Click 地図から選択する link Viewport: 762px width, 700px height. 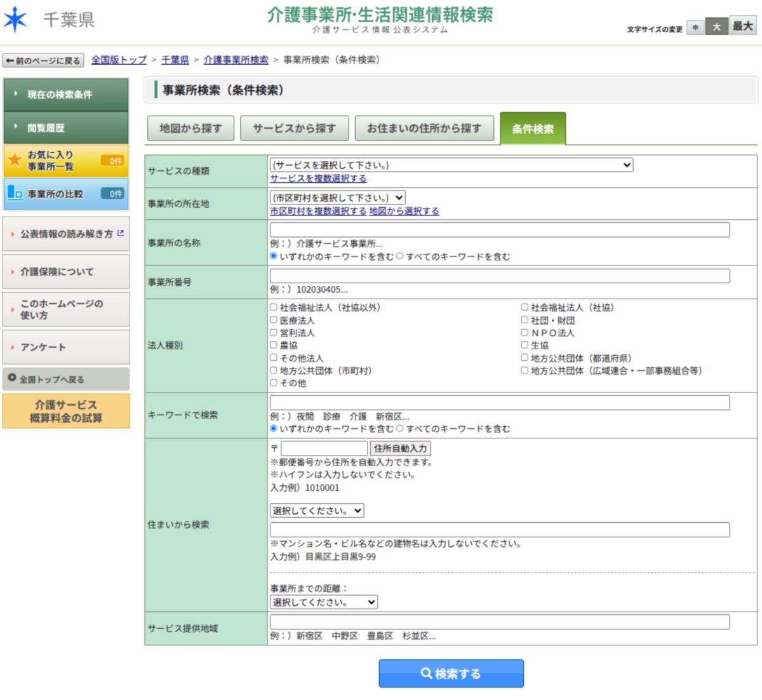click(404, 211)
